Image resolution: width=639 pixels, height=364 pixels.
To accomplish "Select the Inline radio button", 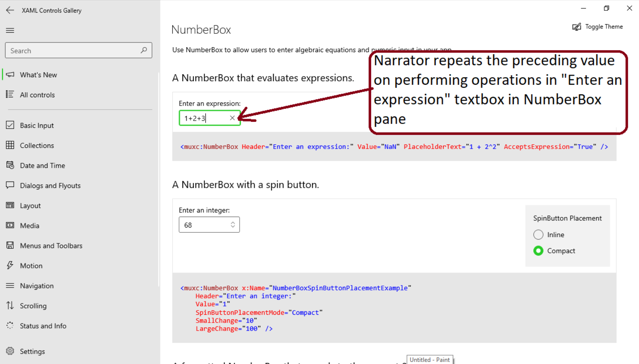I will pos(538,235).
